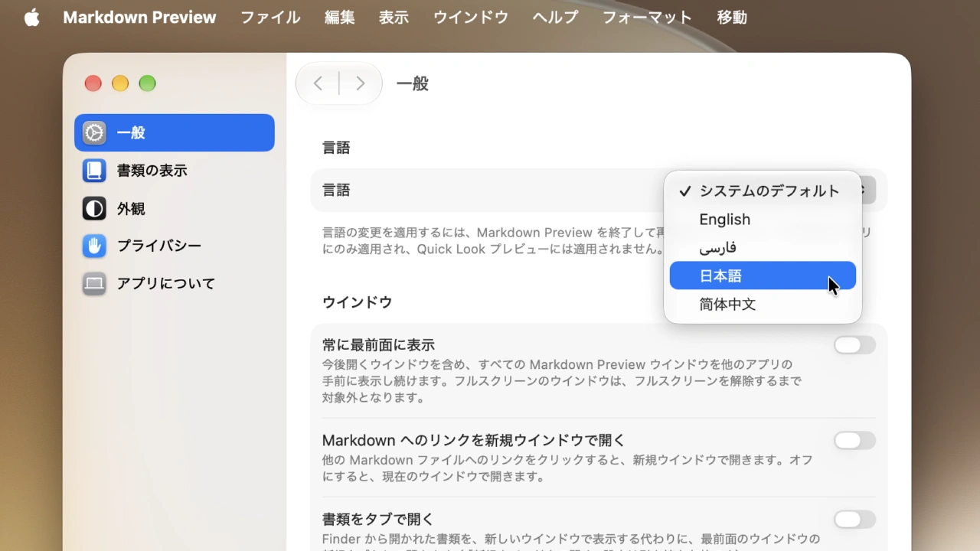Pick 日本語 in the language popup
Viewport: 980px width, 551px height.
[763, 275]
